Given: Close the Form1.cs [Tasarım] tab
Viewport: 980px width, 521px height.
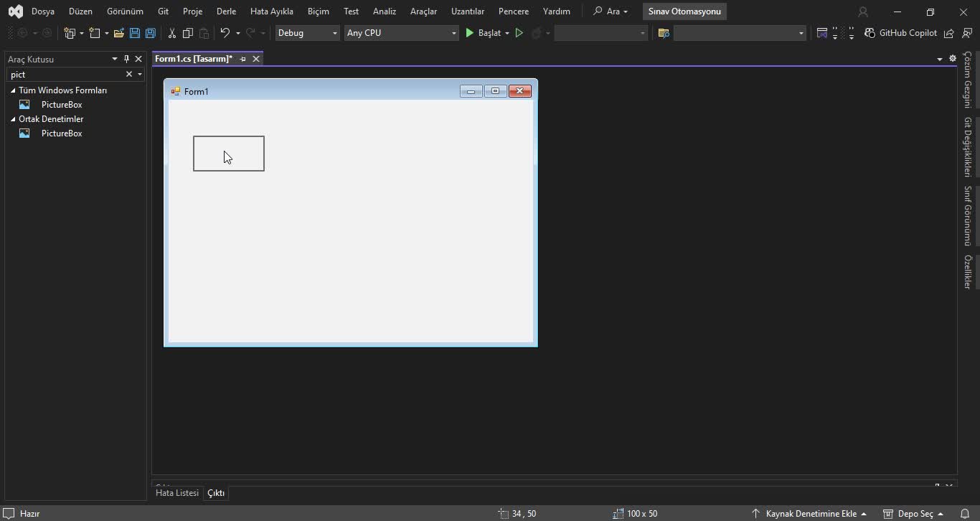Looking at the screenshot, I should click(255, 59).
